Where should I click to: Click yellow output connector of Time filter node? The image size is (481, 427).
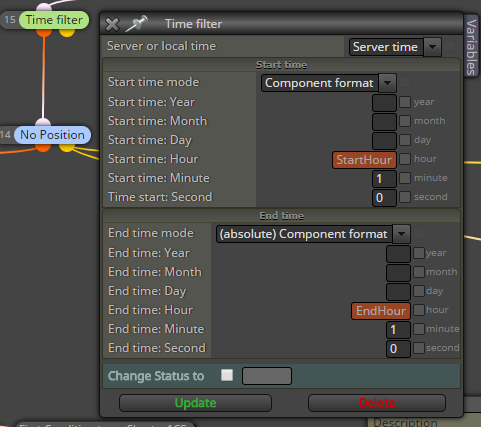(x=67, y=32)
